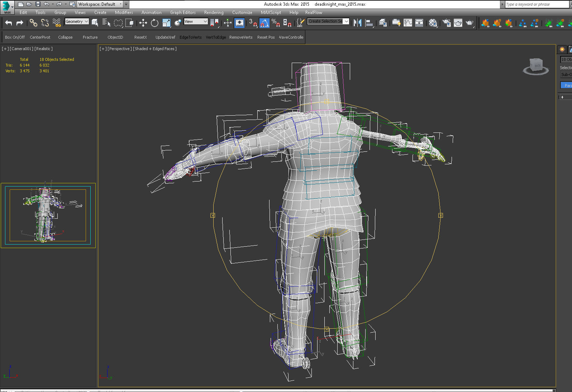The width and height of the screenshot is (572, 392).
Task: Activate the Select and Move tool
Action: 143,23
